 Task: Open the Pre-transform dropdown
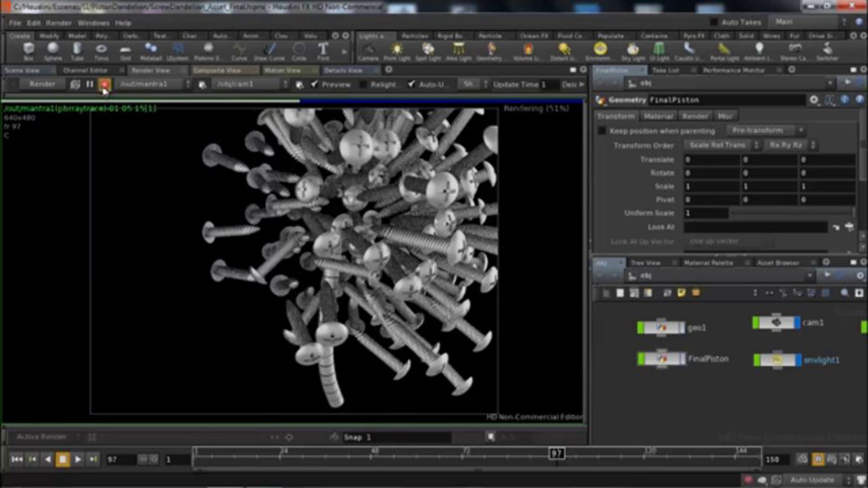click(x=766, y=130)
